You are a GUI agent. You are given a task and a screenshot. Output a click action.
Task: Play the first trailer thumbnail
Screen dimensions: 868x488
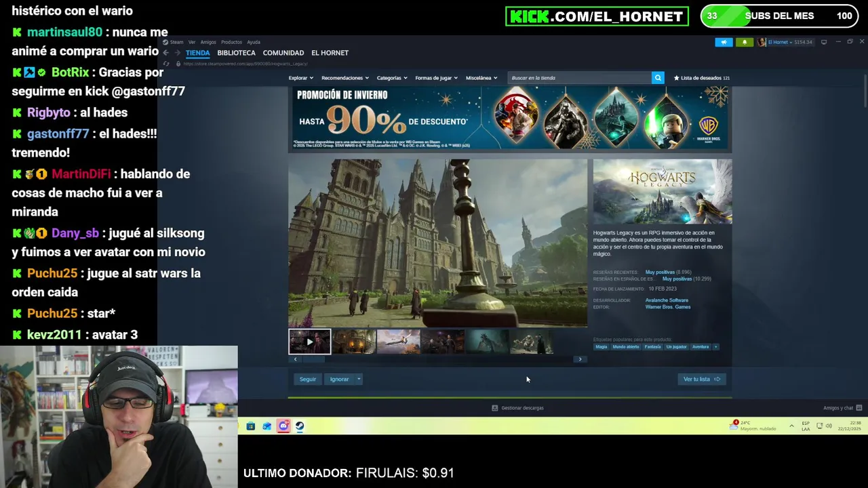[x=310, y=342]
